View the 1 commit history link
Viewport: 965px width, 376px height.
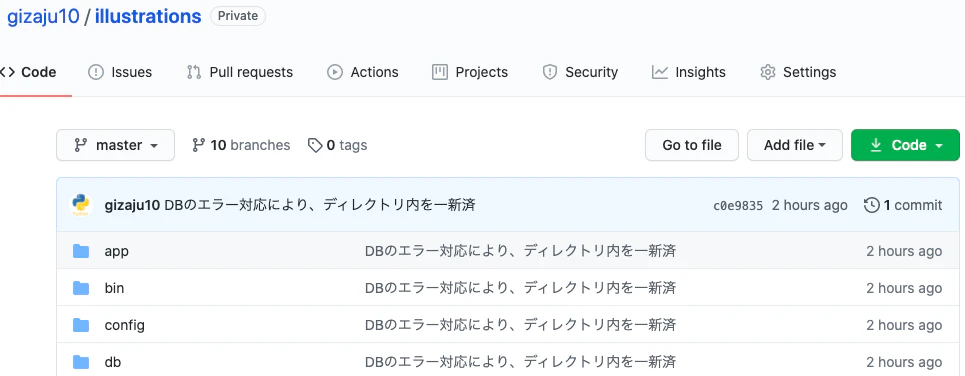pyautogui.click(x=903, y=205)
